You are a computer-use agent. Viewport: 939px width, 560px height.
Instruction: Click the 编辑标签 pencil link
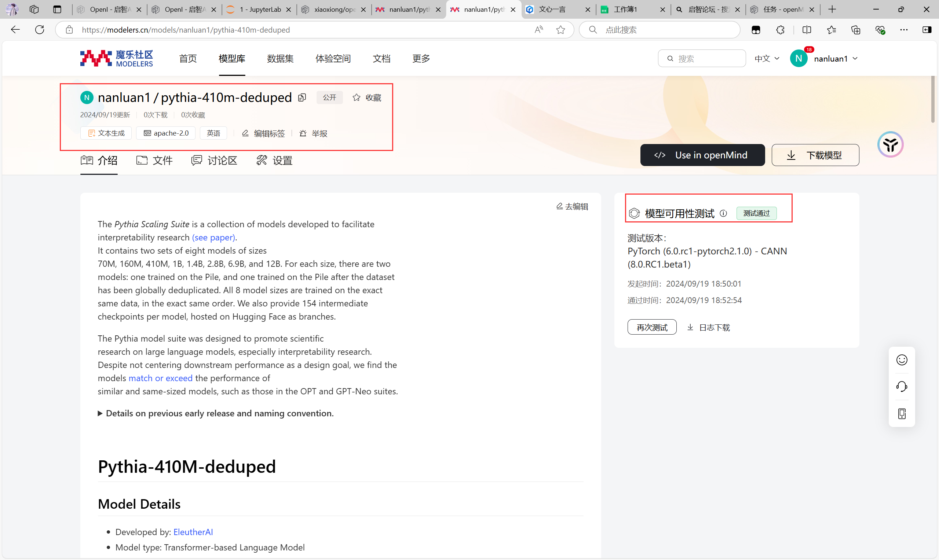[263, 133]
